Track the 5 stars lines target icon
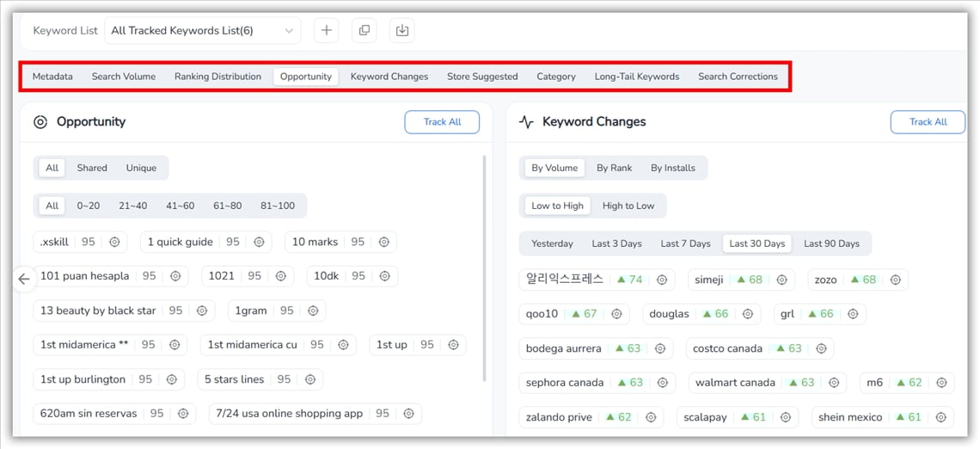980x449 pixels. click(x=310, y=379)
